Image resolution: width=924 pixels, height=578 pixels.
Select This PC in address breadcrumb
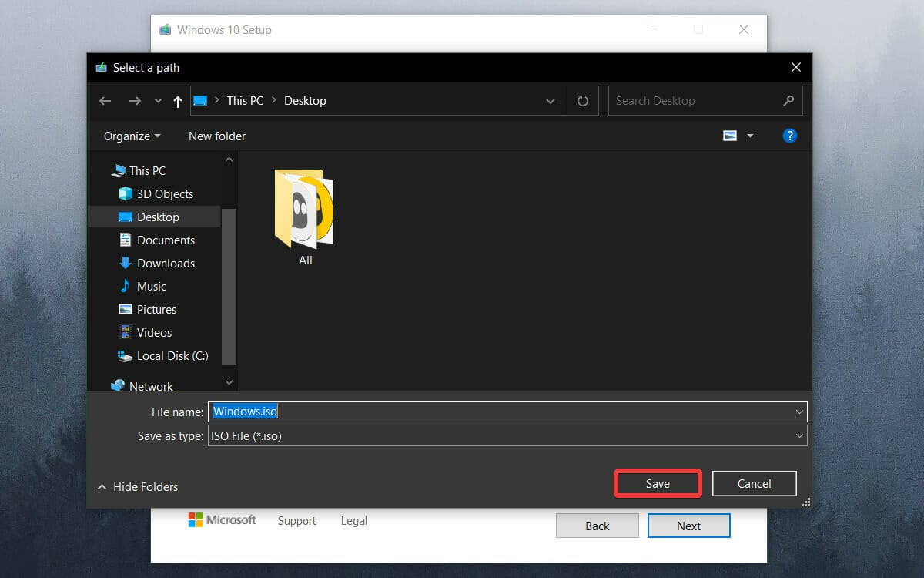point(245,101)
